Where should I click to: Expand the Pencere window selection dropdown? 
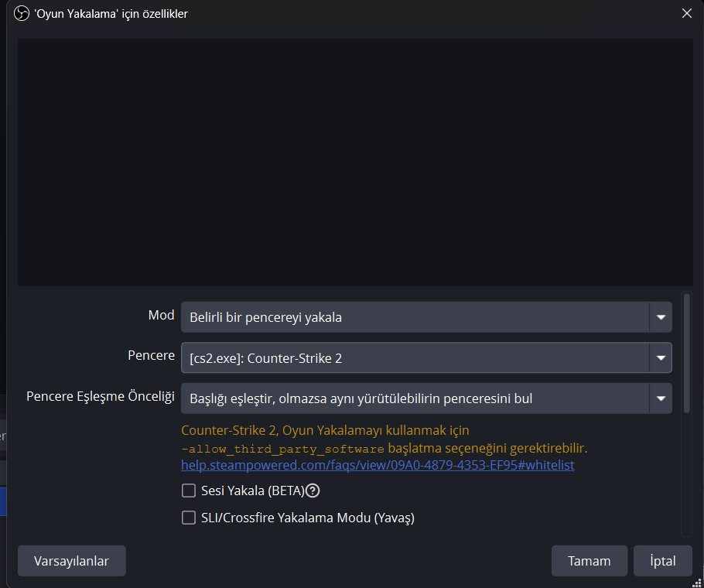(426, 357)
